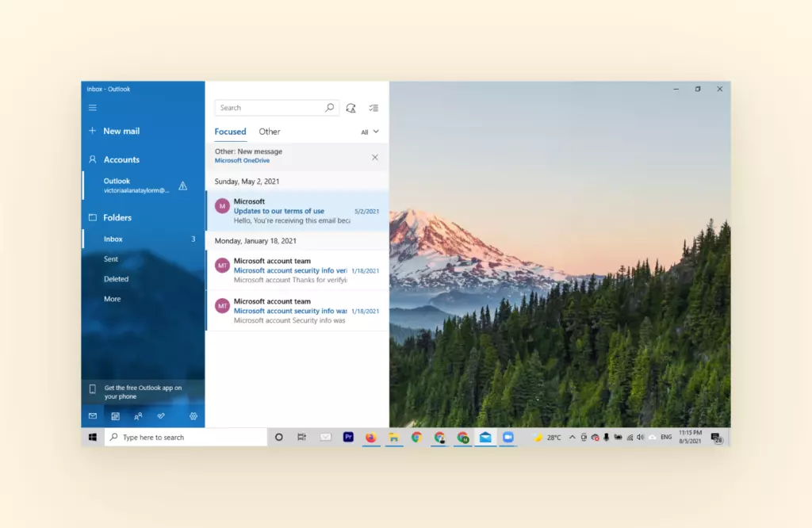Screen dimensions: 812x528
Task: Open Adobe Premiere Pro from the taskbar
Action: point(348,436)
